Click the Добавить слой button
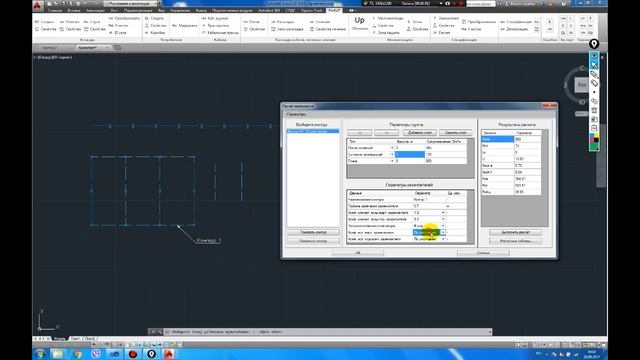This screenshot has height=360, width=640. [420, 133]
